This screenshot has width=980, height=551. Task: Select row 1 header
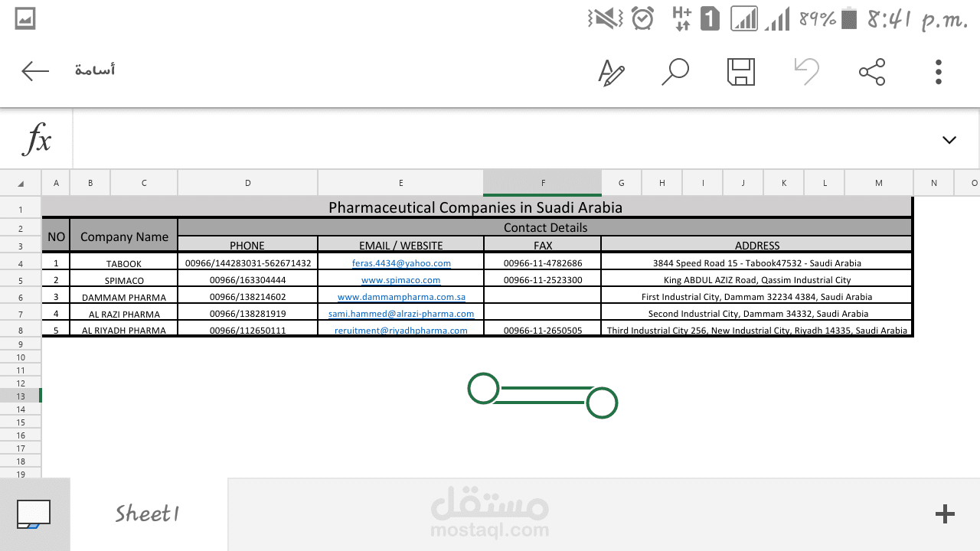click(21, 209)
